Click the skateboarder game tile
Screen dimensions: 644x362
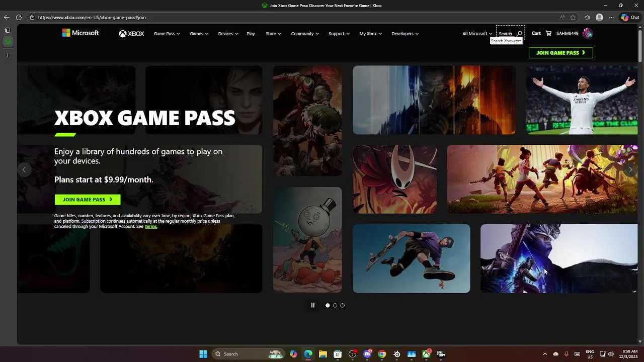click(412, 258)
